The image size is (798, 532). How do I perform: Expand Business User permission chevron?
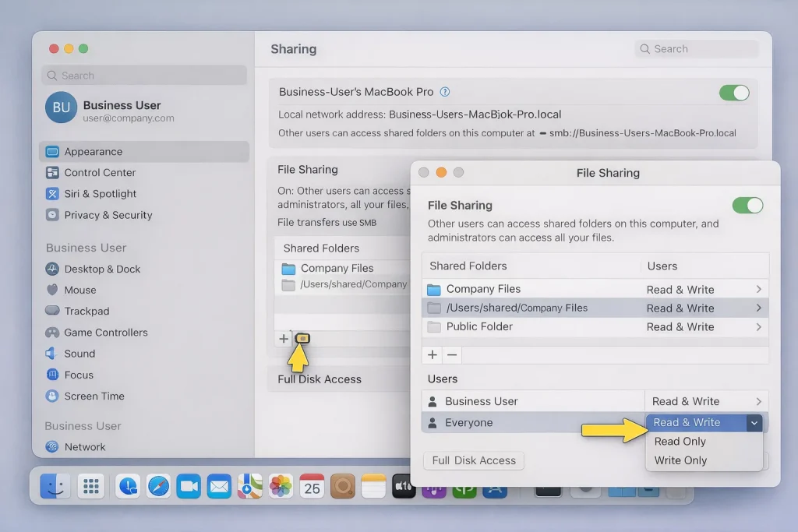tap(759, 401)
